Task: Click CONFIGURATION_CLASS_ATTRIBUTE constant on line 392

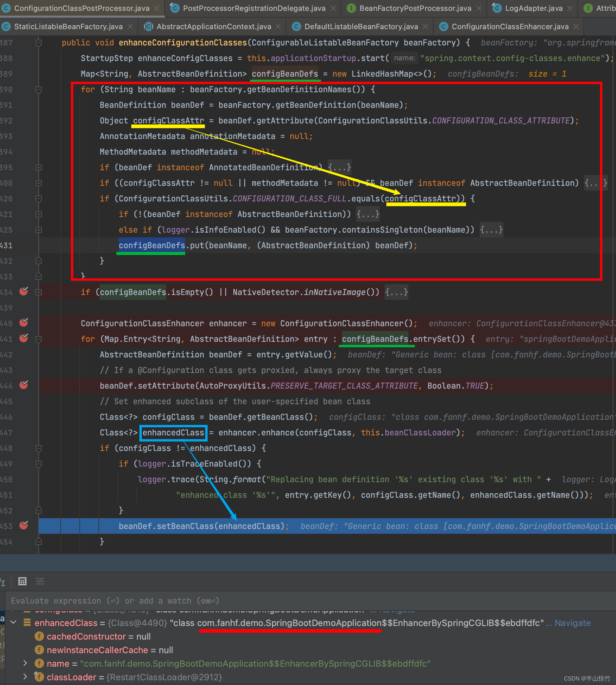Action: point(501,121)
